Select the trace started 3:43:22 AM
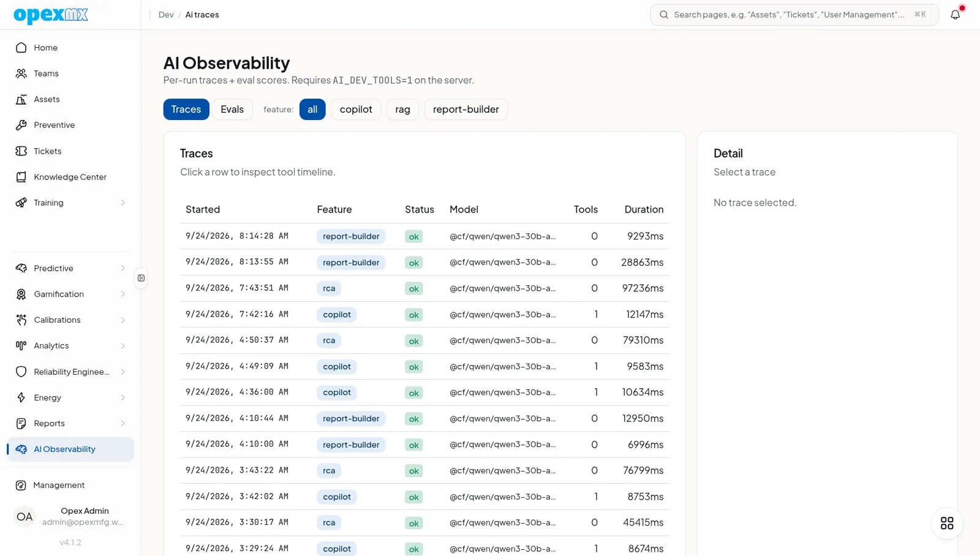The image size is (980, 556). [424, 470]
